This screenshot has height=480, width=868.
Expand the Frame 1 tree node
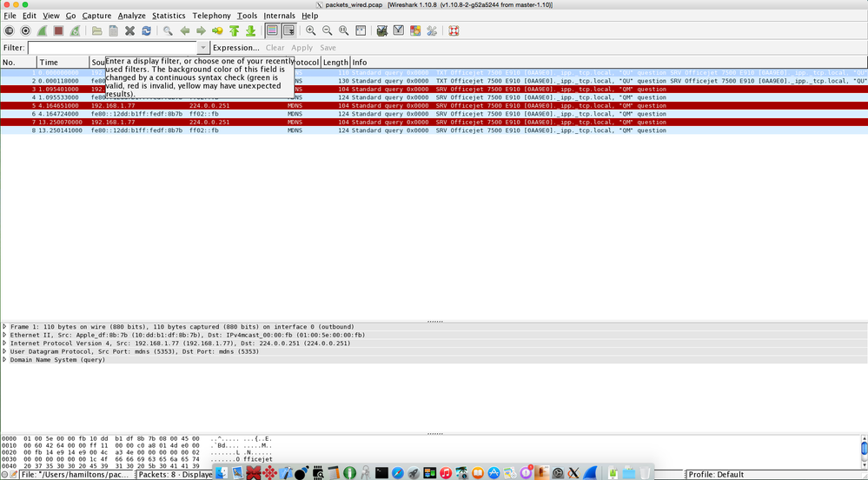pos(4,327)
